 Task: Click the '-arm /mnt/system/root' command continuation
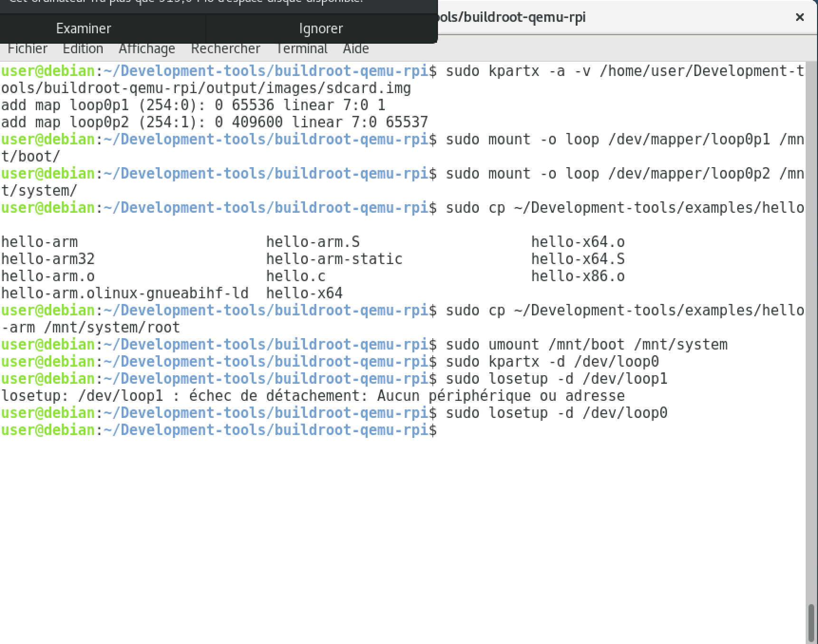[x=91, y=327]
